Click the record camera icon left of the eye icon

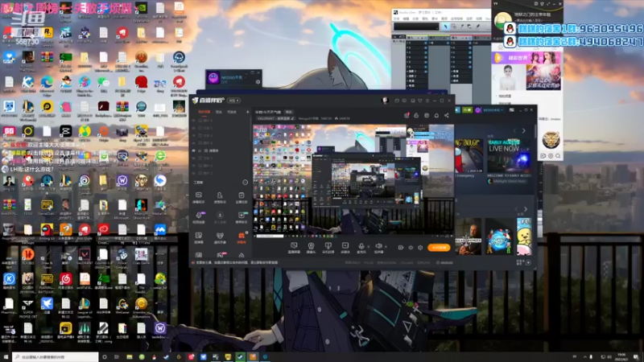(400, 248)
